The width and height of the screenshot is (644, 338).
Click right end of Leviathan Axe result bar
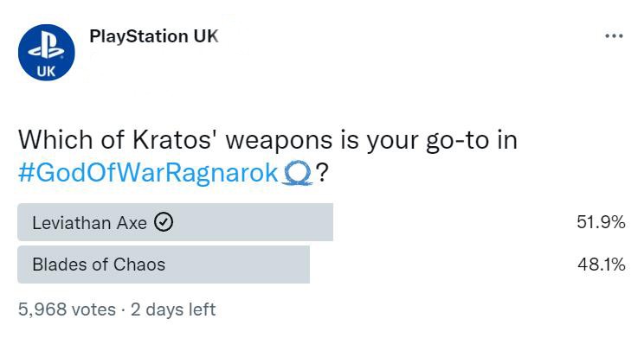[x=327, y=222]
